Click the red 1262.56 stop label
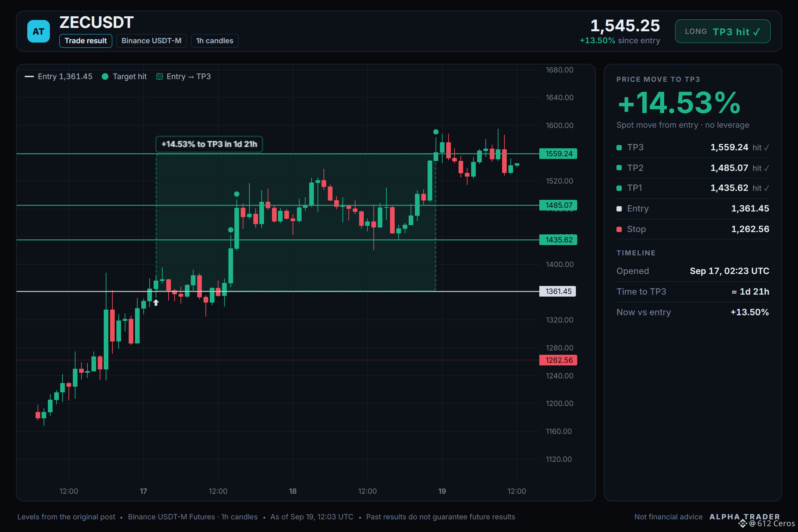 point(558,360)
